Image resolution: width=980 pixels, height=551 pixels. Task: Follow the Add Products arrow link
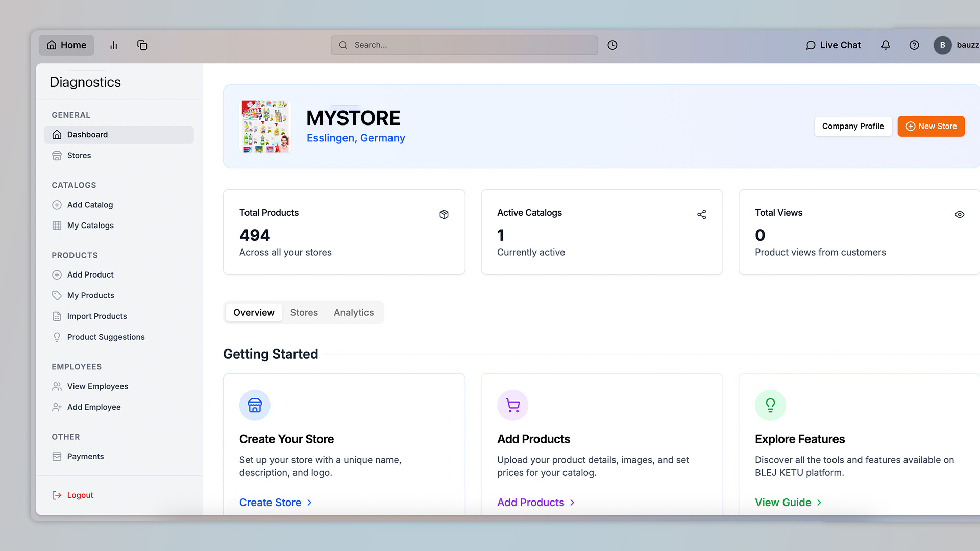(536, 503)
